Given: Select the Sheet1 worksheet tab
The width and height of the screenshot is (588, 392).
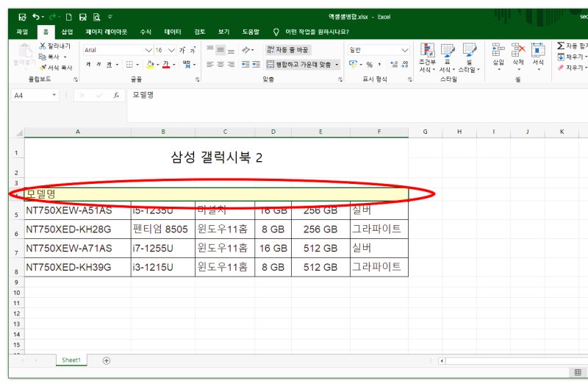Looking at the screenshot, I should click(71, 360).
